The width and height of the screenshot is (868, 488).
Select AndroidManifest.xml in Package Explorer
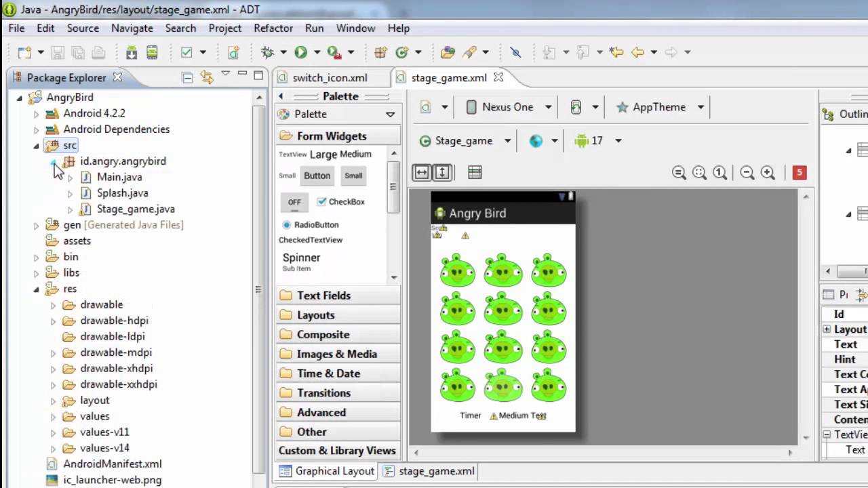click(113, 464)
